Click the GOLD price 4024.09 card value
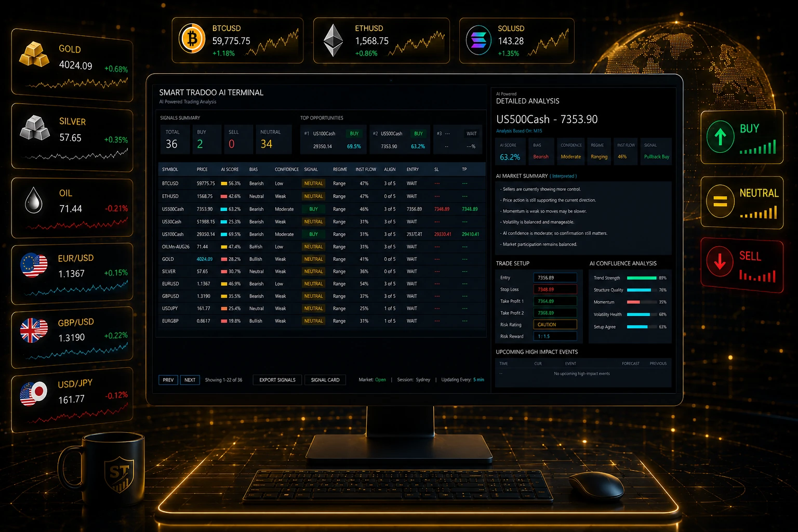This screenshot has height=532, width=798. tap(75, 65)
